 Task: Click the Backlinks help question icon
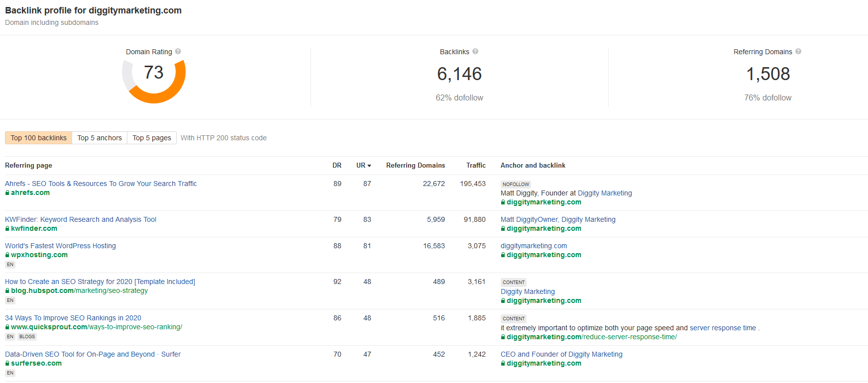coord(475,51)
